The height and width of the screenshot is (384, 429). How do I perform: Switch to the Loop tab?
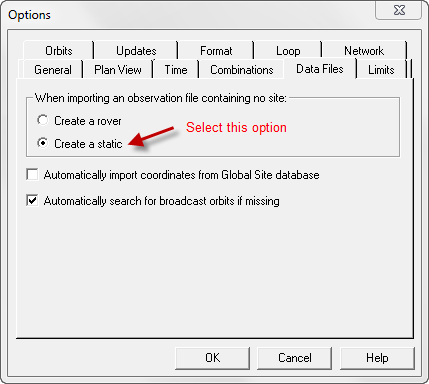pos(288,51)
